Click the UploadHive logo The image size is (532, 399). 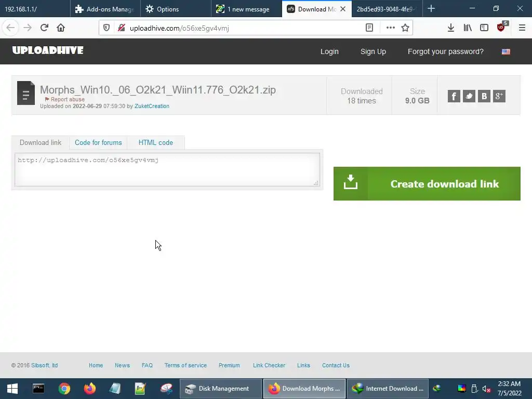pos(48,50)
